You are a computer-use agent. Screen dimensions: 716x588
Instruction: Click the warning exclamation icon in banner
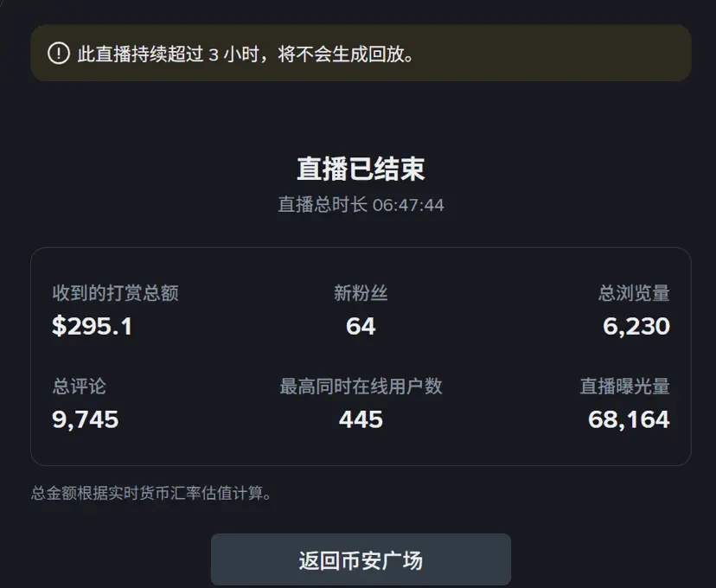(59, 54)
